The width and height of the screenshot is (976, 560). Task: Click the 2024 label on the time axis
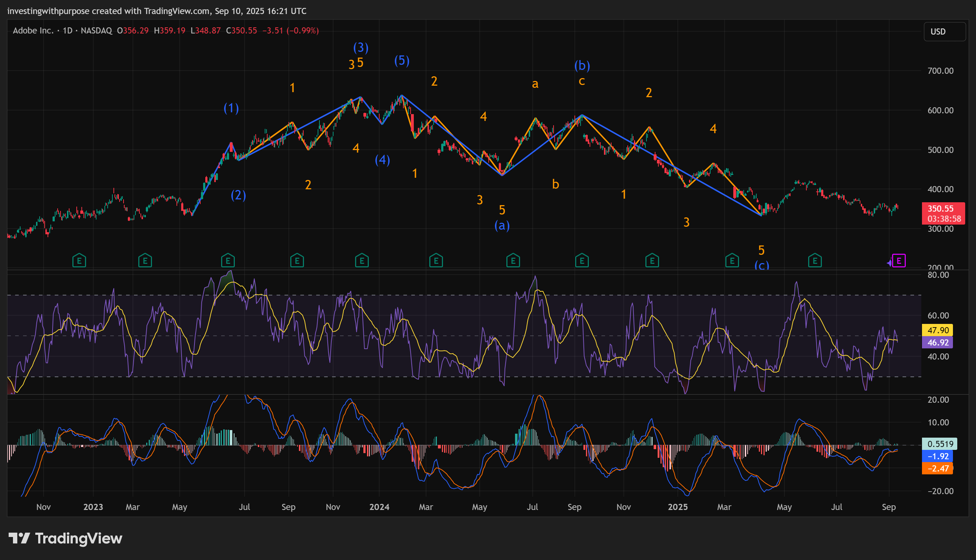(x=379, y=507)
